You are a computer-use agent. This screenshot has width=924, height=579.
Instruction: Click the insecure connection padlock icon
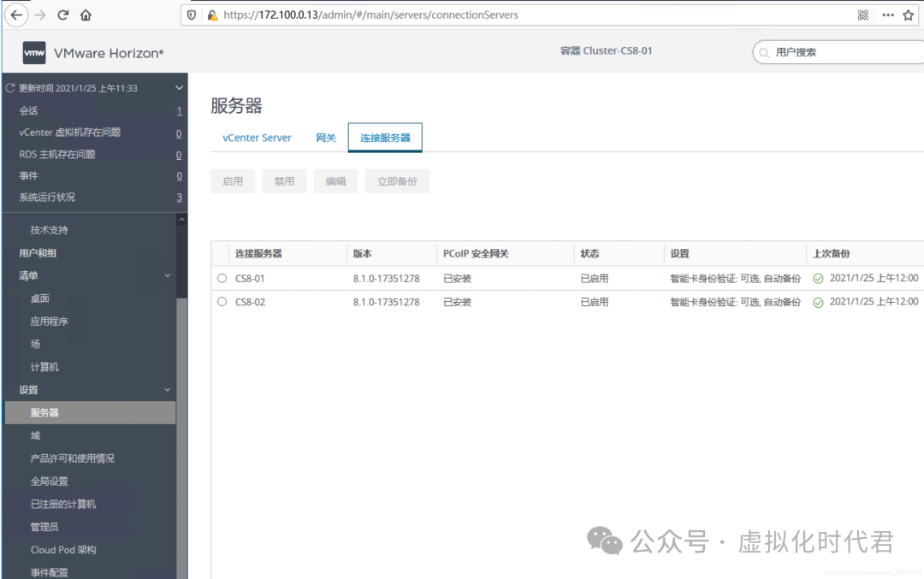click(x=212, y=15)
